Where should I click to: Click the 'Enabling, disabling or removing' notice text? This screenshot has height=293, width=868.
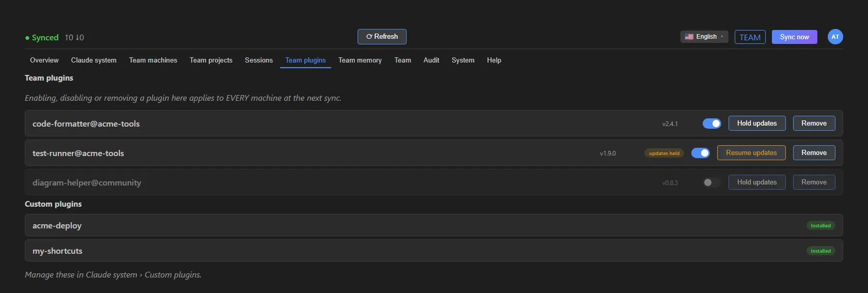point(183,98)
